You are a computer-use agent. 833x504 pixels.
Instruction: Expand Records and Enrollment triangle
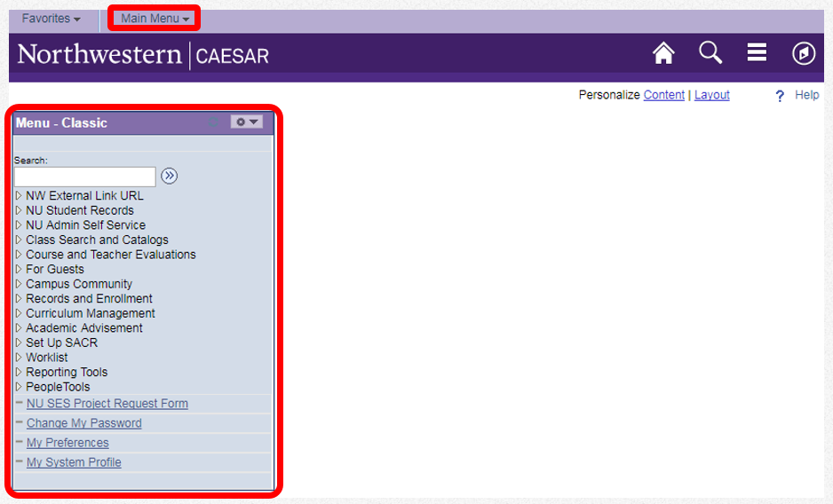[x=19, y=298]
